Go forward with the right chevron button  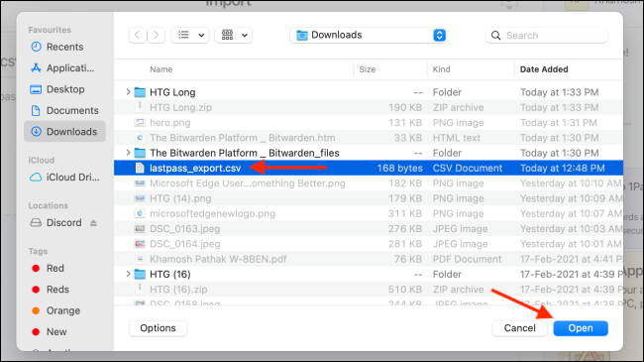pos(157,36)
